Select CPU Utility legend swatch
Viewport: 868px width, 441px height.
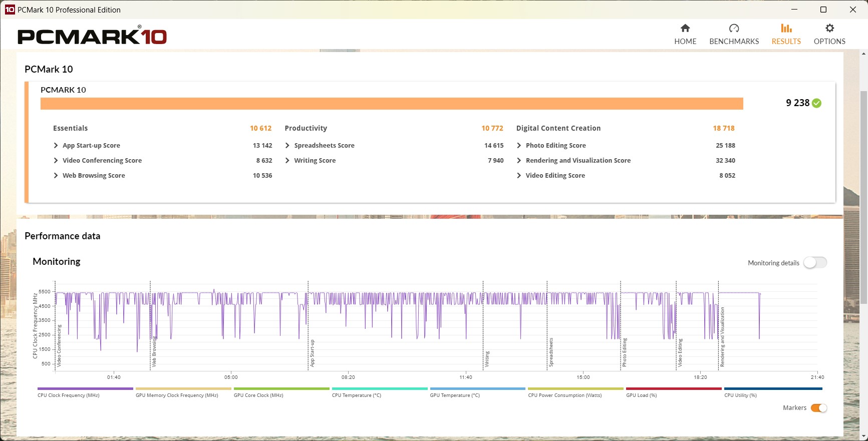point(773,388)
